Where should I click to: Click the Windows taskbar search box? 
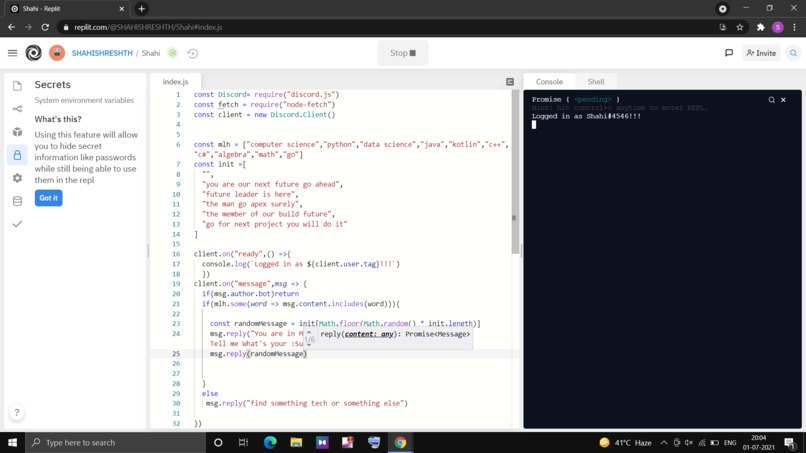coord(116,442)
